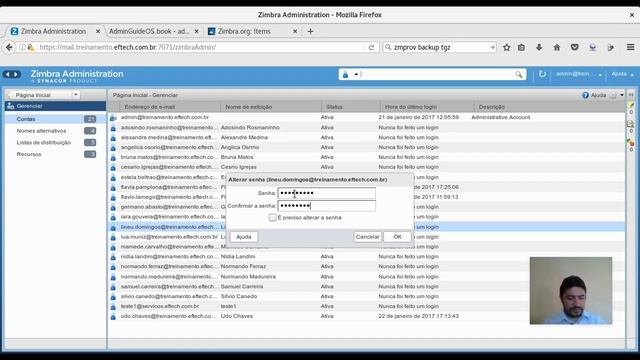Click Firefox back navigation arrow

point(9,47)
